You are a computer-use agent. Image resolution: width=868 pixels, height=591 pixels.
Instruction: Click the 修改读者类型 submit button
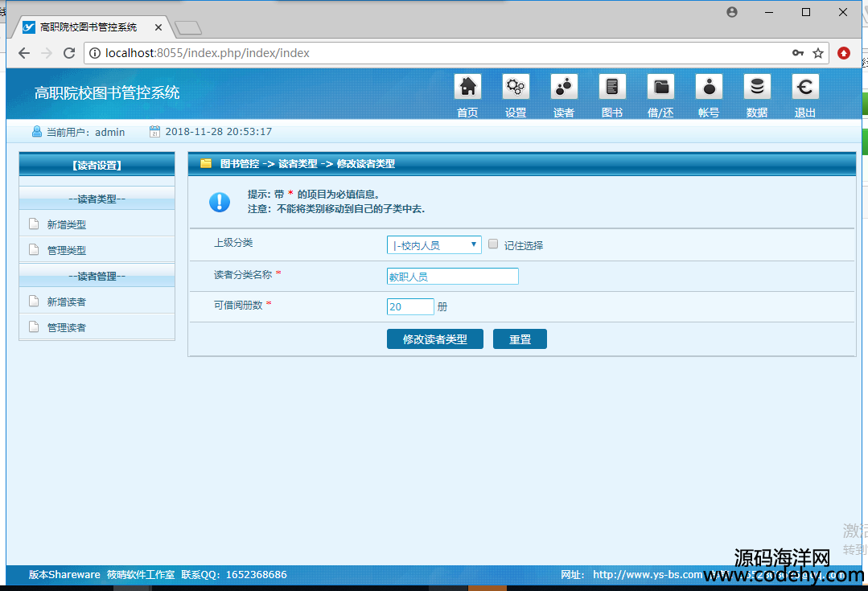[x=434, y=339]
